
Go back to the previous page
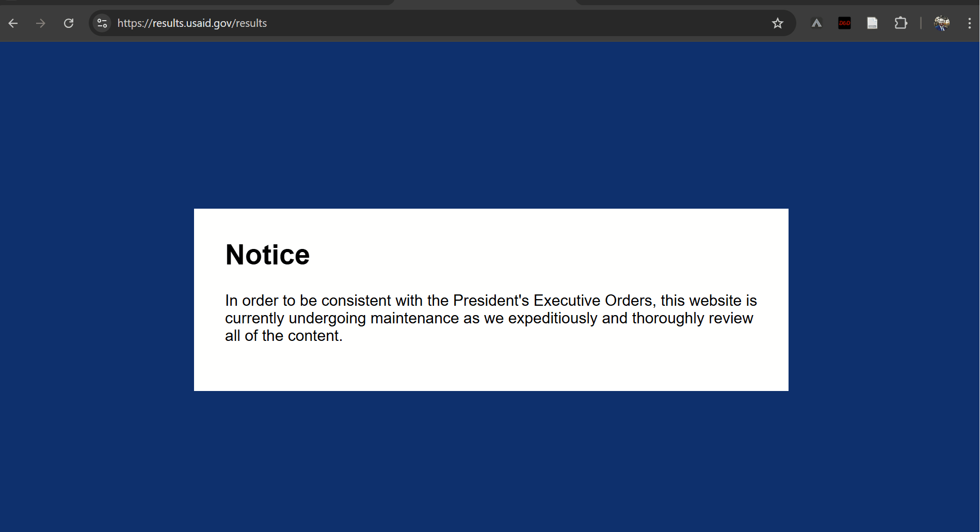click(x=13, y=23)
